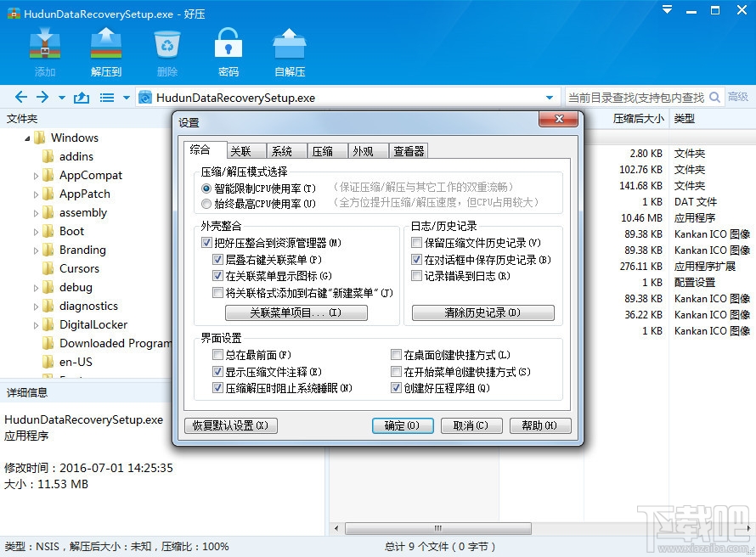Click the search magnifier icon
The height and width of the screenshot is (557, 756).
click(x=715, y=98)
